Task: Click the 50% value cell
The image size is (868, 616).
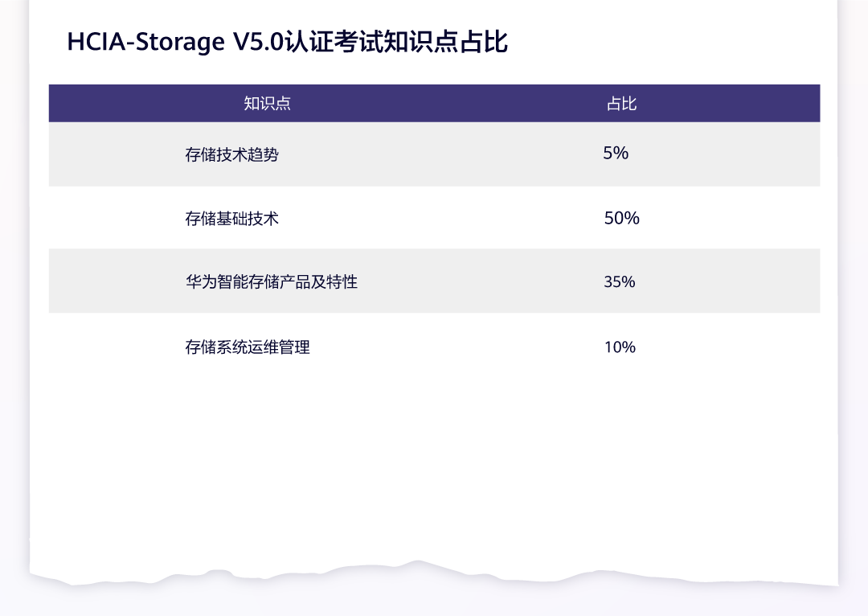Action: (x=621, y=218)
